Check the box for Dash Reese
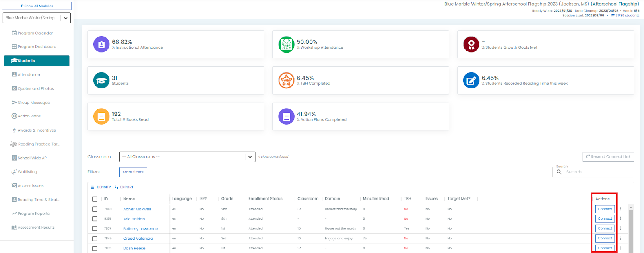 click(x=95, y=248)
